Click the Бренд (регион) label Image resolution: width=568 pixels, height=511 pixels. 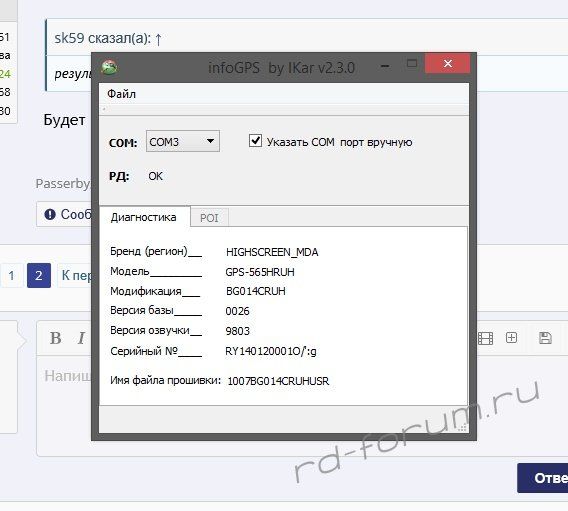coord(149,251)
